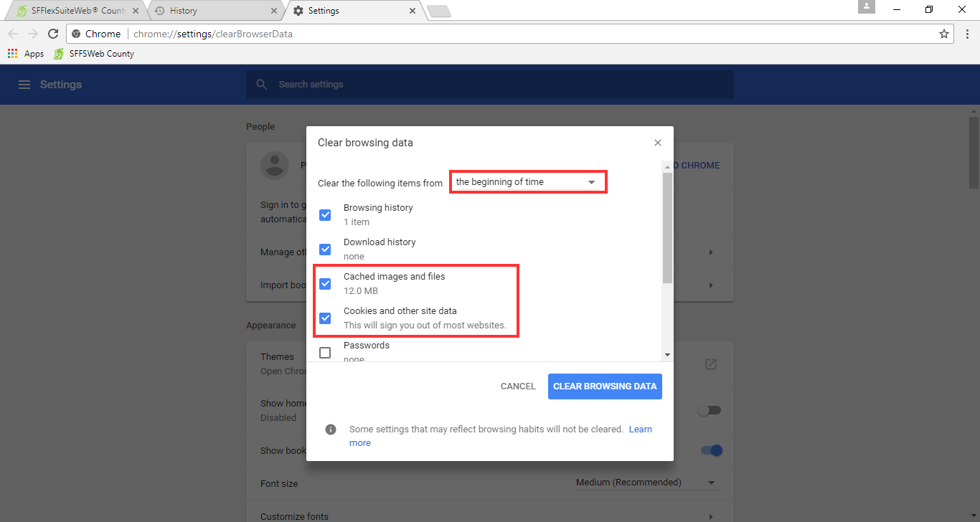The width and height of the screenshot is (980, 522).
Task: Open the themes external link icon
Action: tap(711, 364)
